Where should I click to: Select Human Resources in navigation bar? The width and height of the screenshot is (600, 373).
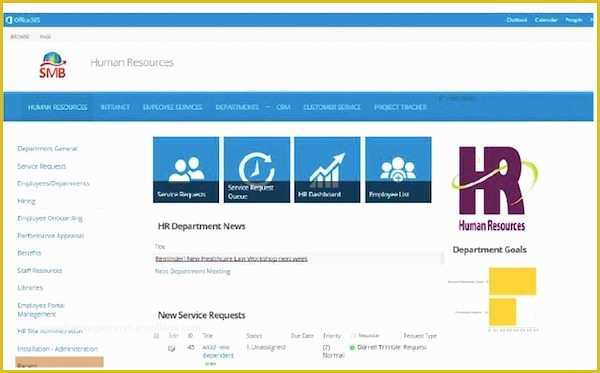pyautogui.click(x=58, y=107)
